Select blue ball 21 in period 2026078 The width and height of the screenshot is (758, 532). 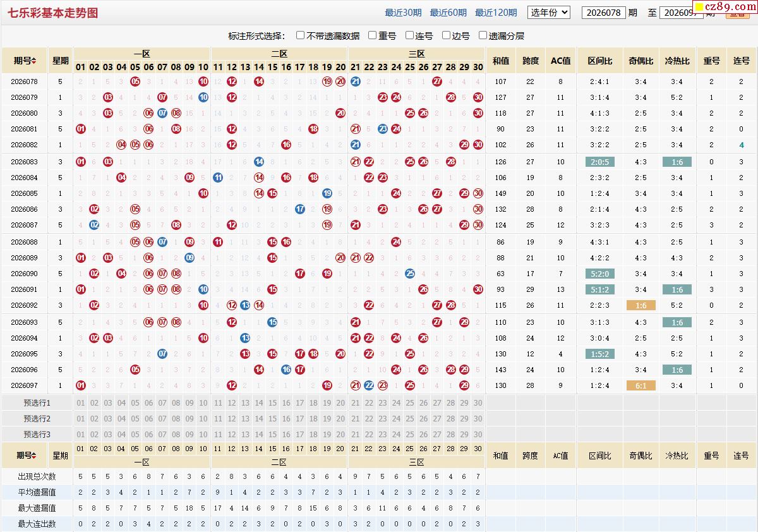[356, 82]
